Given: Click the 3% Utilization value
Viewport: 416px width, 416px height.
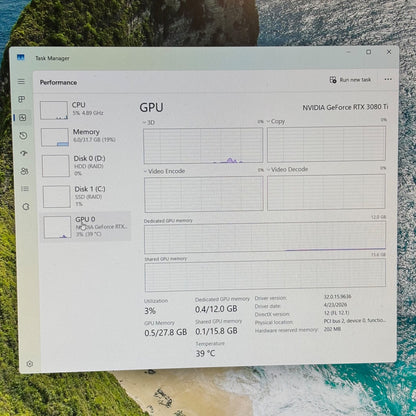Looking at the screenshot, I should pyautogui.click(x=150, y=311).
